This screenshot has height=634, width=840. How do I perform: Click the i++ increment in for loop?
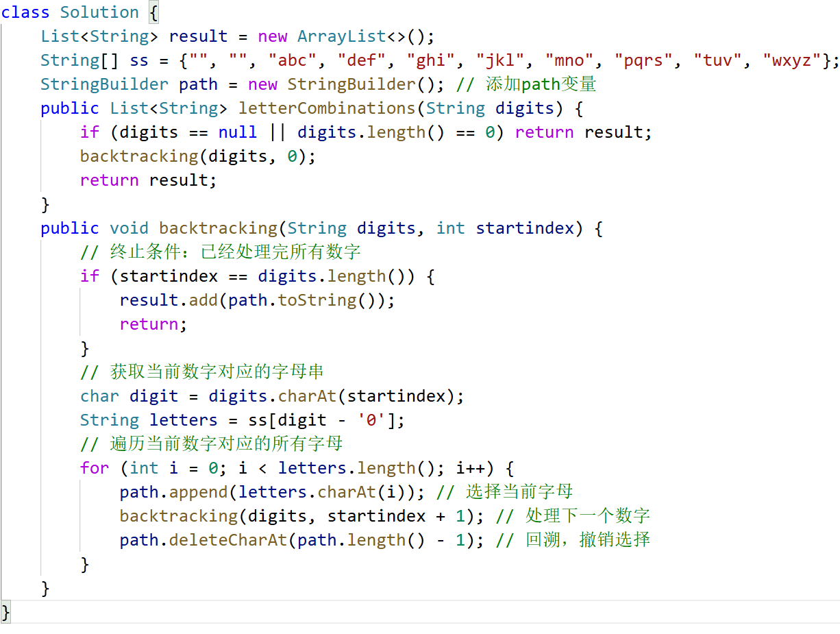[x=470, y=468]
